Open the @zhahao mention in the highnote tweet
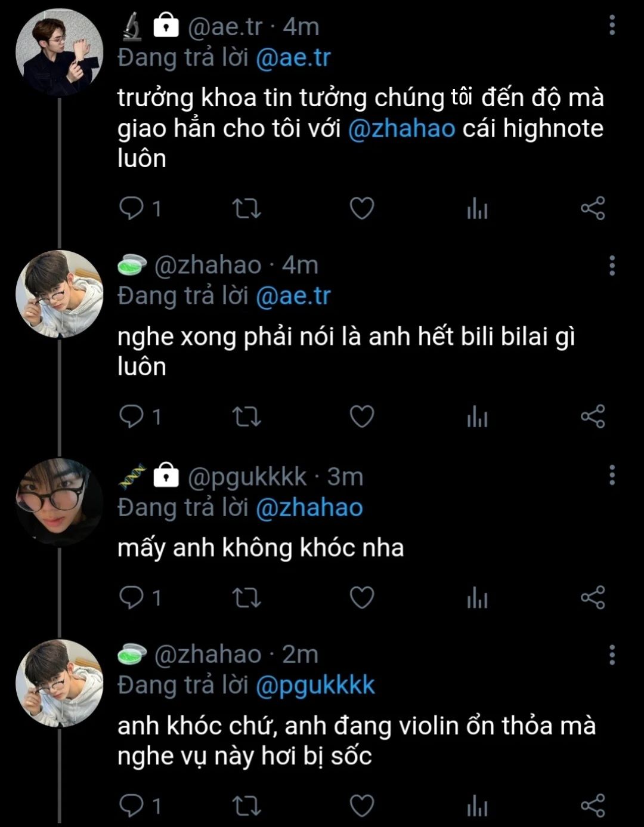The image size is (644, 827). pyautogui.click(x=401, y=129)
